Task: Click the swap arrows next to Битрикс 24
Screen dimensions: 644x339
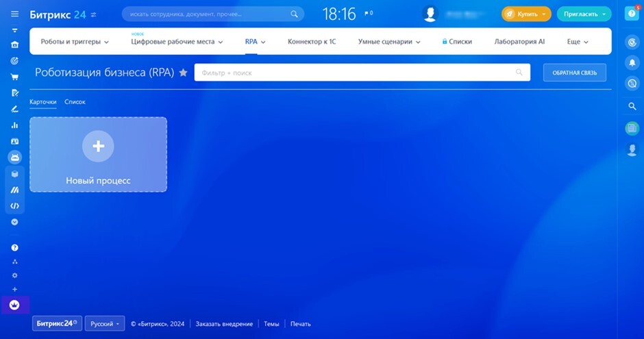Action: [x=94, y=15]
